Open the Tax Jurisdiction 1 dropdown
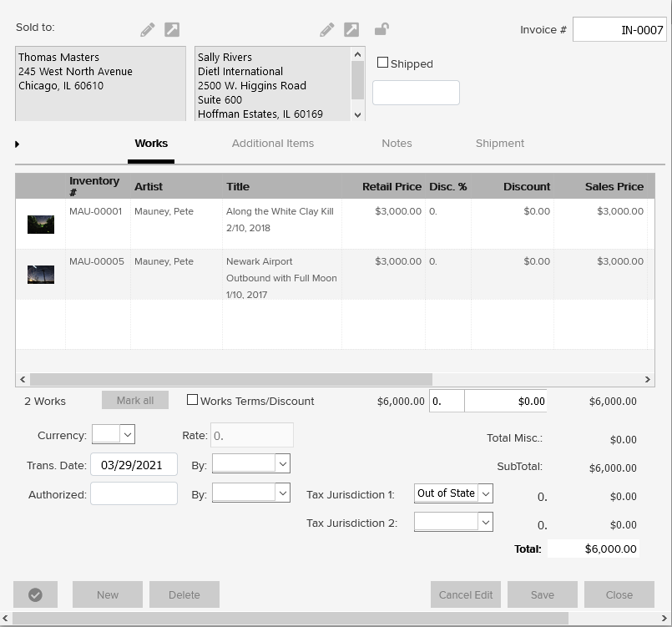Viewport: 672px width, 627px height. (x=486, y=493)
